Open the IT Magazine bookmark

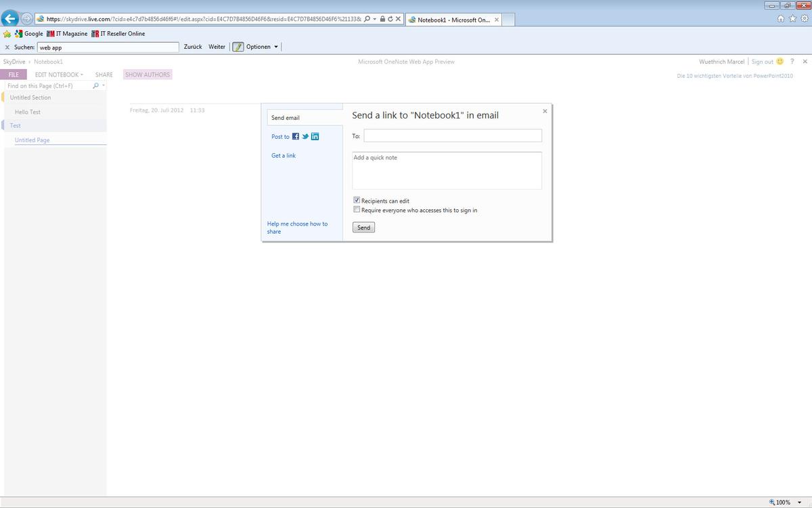point(66,33)
